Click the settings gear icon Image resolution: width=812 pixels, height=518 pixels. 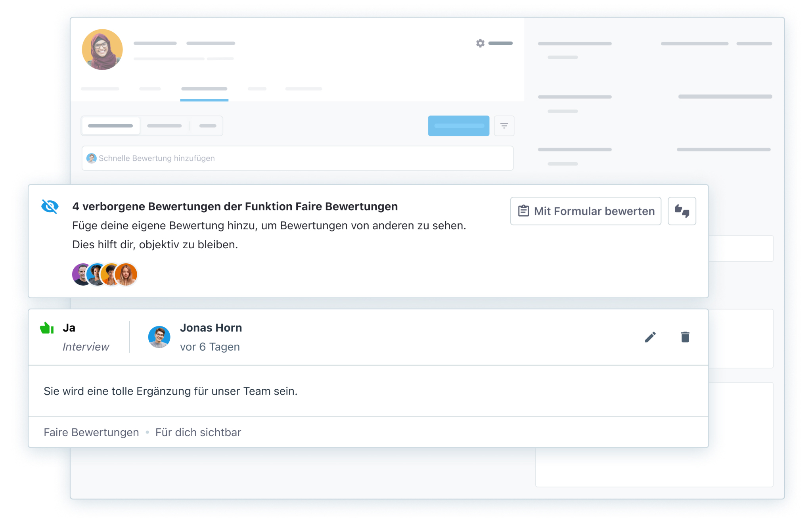click(x=480, y=43)
